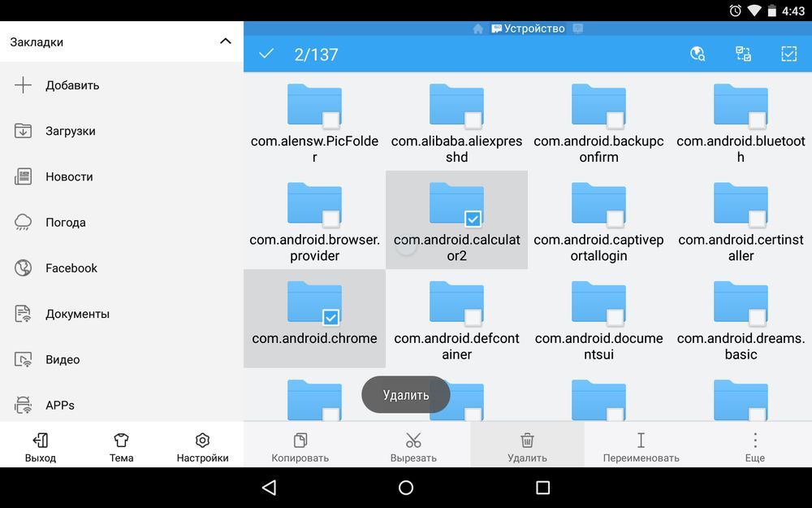
Task: Open the Документы documents icon
Action: (x=23, y=314)
